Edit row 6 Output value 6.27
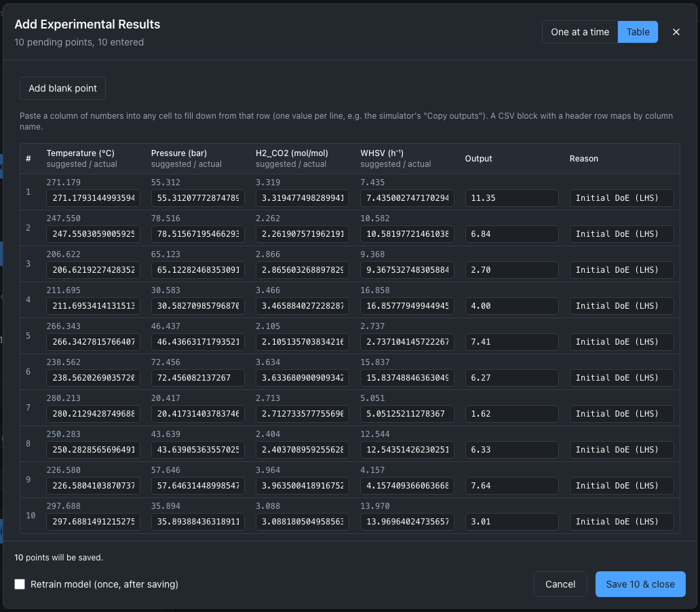Viewport: 700px width, 612px height. click(x=511, y=378)
